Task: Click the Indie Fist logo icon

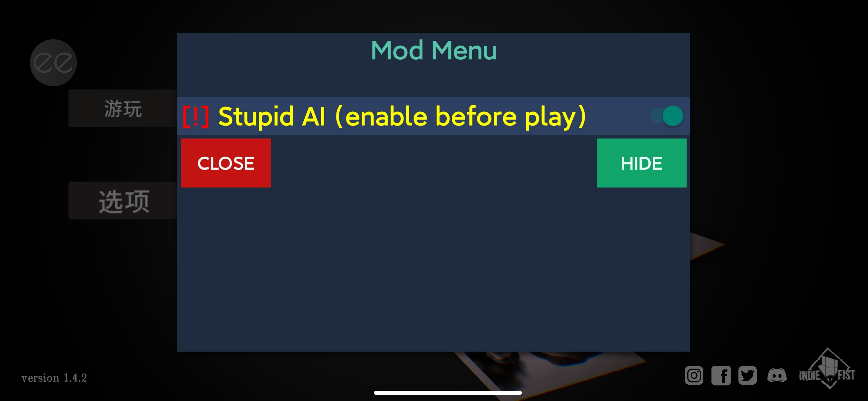Action: tap(831, 373)
